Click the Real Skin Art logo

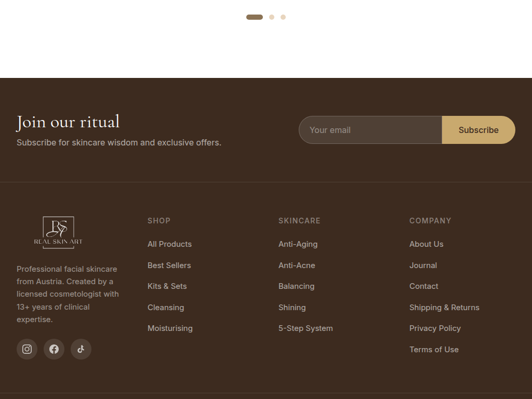click(58, 233)
